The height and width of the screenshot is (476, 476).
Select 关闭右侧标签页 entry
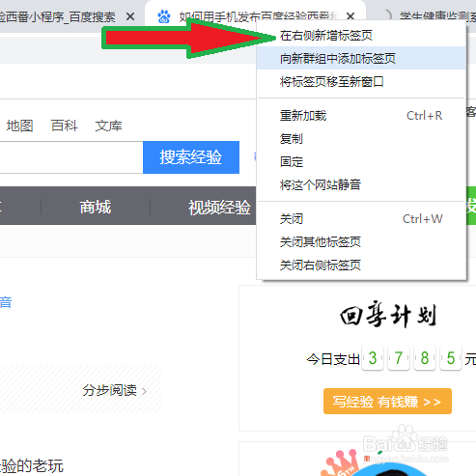click(x=361, y=266)
